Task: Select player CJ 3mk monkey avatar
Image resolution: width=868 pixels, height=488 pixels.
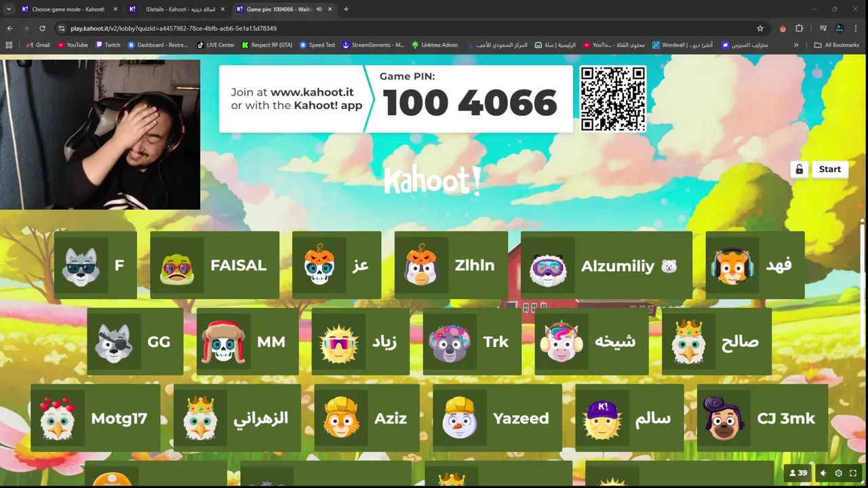Action: (724, 419)
